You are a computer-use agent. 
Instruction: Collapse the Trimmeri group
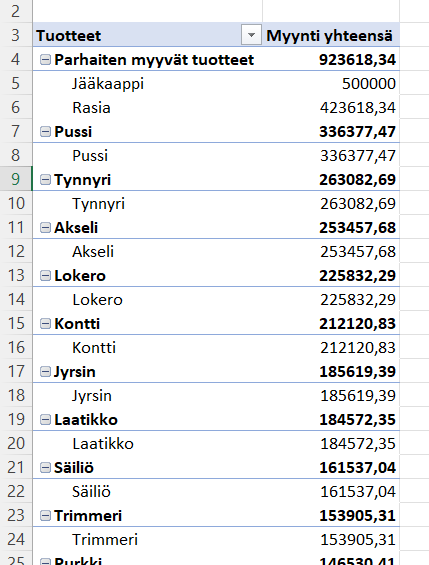point(45,516)
